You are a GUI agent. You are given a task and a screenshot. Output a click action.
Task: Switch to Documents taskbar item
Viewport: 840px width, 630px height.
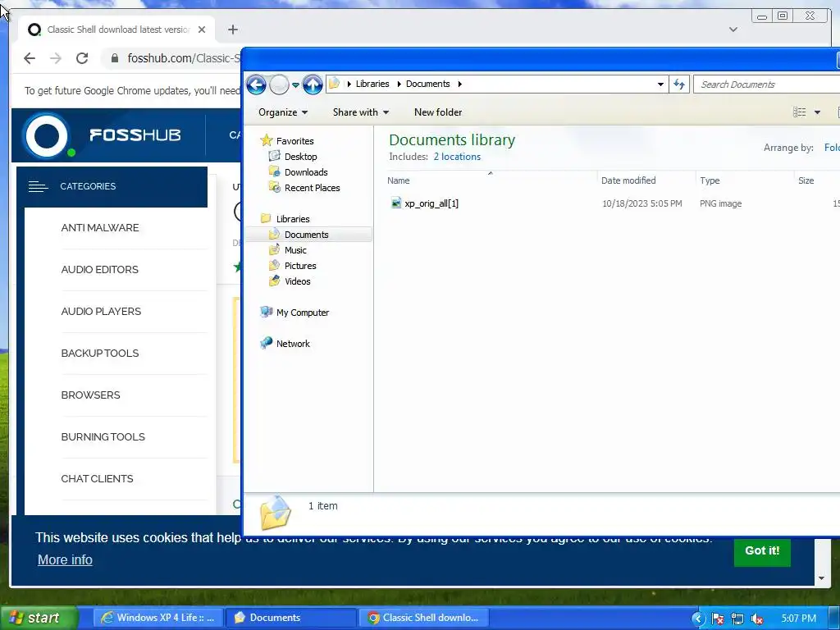290,618
